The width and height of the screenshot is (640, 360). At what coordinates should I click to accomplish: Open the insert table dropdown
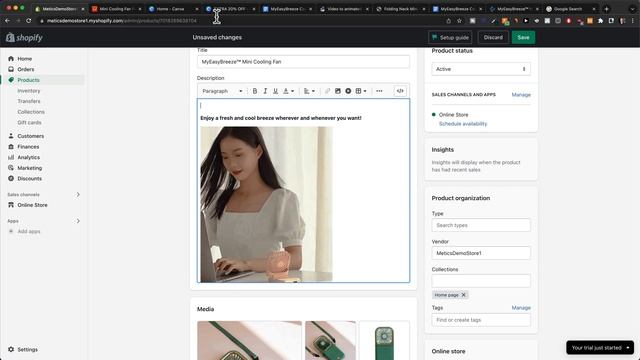point(361,91)
